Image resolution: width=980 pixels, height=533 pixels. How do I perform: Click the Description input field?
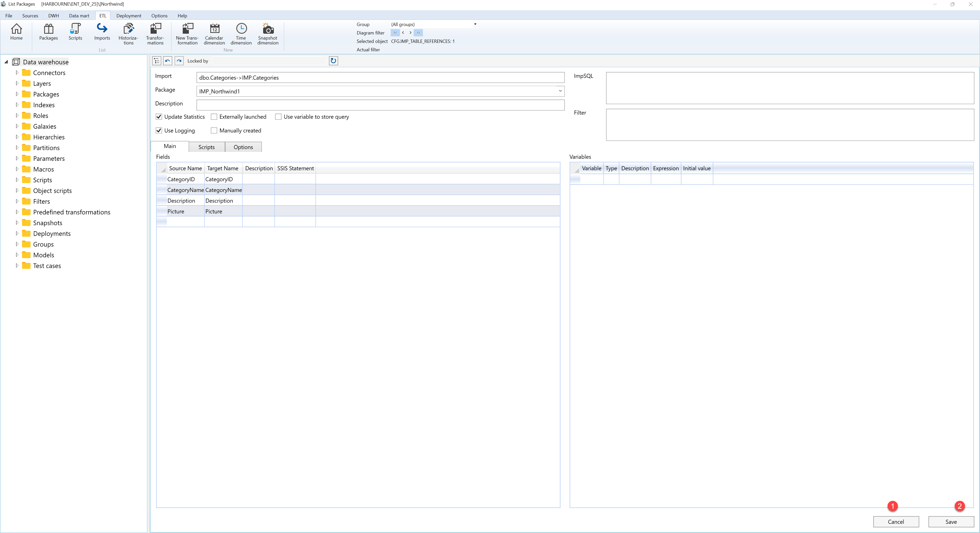pos(381,105)
